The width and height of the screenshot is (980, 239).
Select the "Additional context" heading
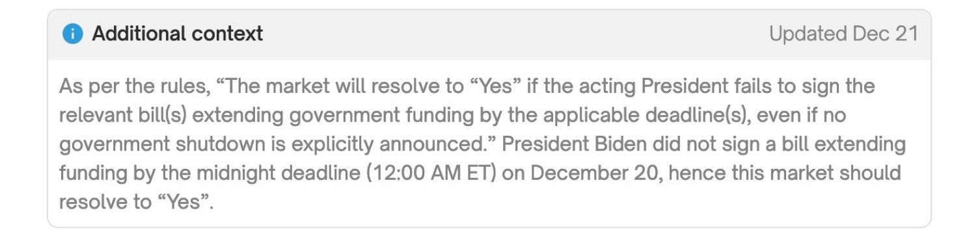pos(178,34)
